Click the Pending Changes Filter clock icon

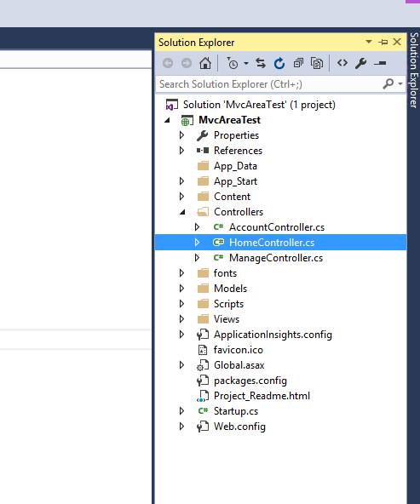click(x=233, y=63)
